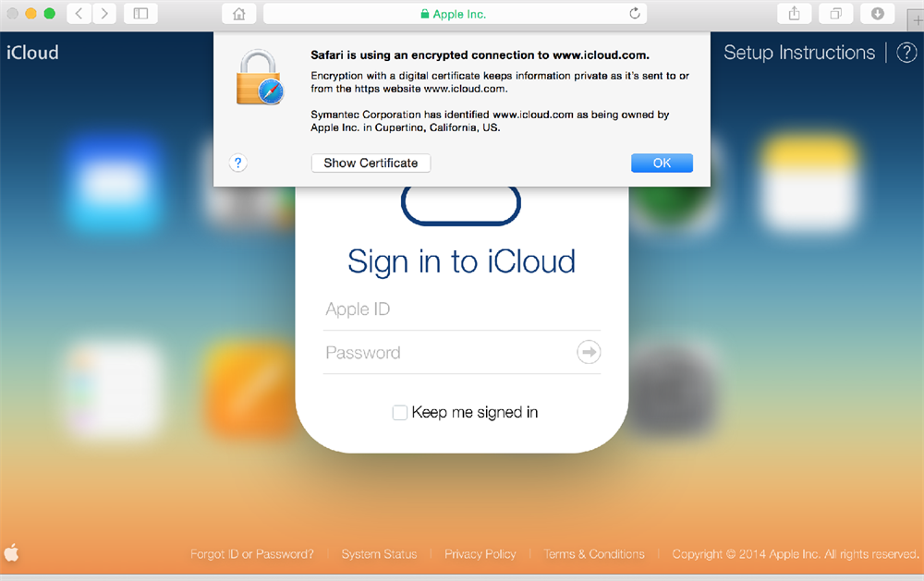Viewport: 924px width, 581px height.
Task: Click the iCloud title in header
Action: pos(32,53)
